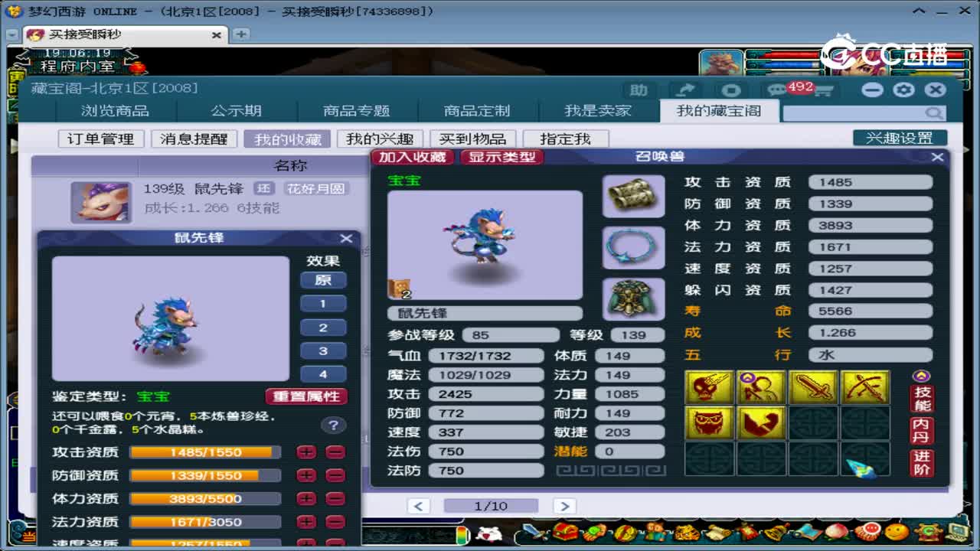
Task: Click 重置属性 button
Action: tap(306, 396)
